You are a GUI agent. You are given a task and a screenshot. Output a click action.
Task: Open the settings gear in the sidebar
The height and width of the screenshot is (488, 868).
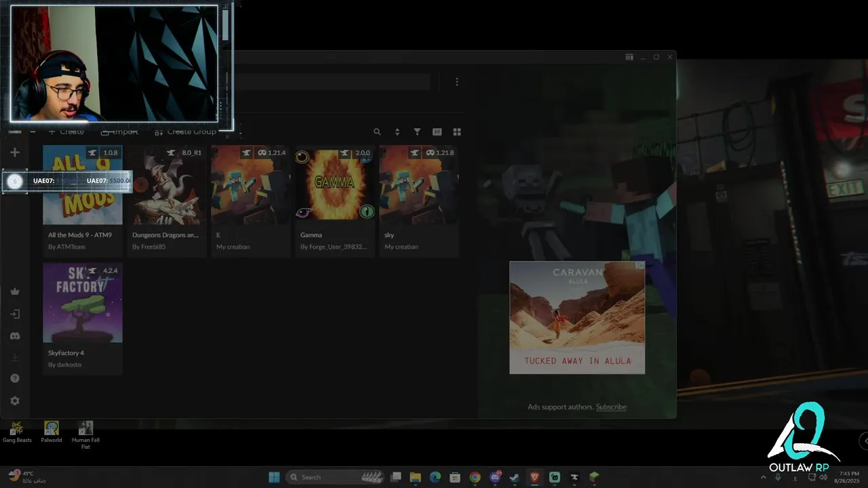15,401
